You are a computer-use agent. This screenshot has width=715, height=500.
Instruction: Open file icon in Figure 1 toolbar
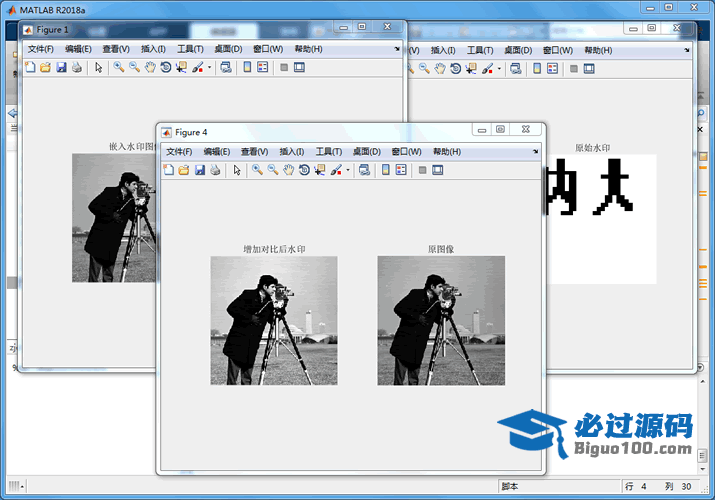click(x=45, y=68)
